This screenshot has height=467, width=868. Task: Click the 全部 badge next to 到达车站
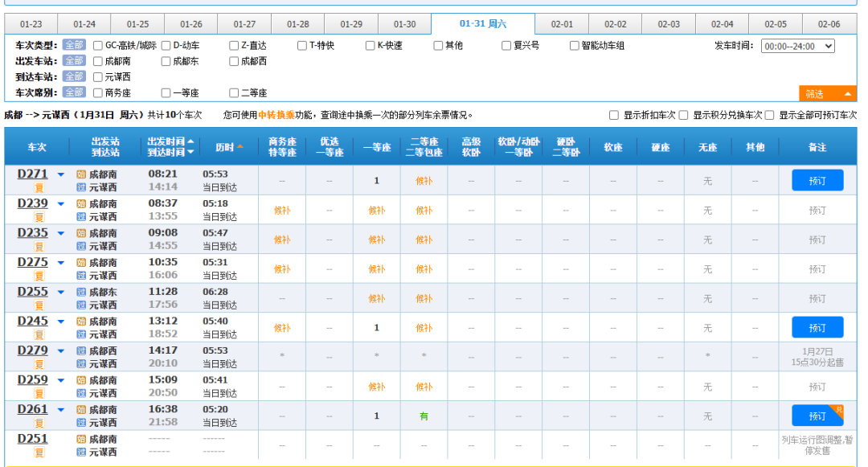pos(73,77)
